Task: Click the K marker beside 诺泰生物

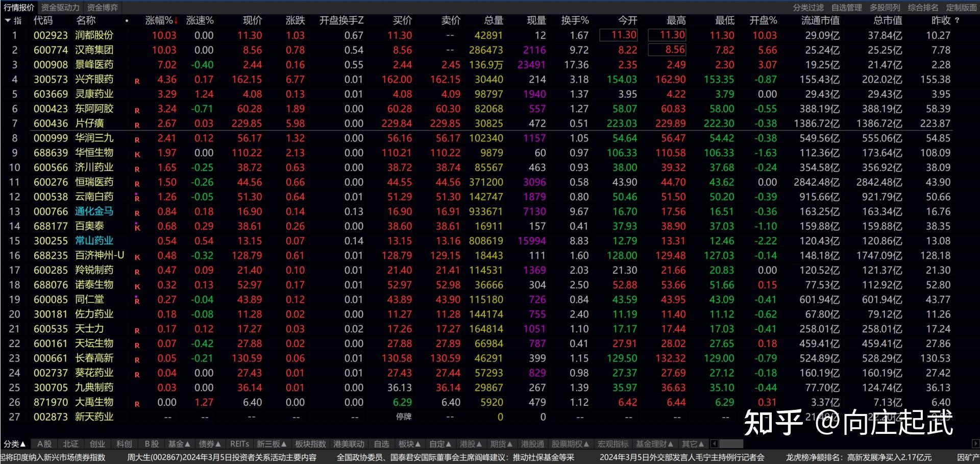Action: [x=137, y=286]
